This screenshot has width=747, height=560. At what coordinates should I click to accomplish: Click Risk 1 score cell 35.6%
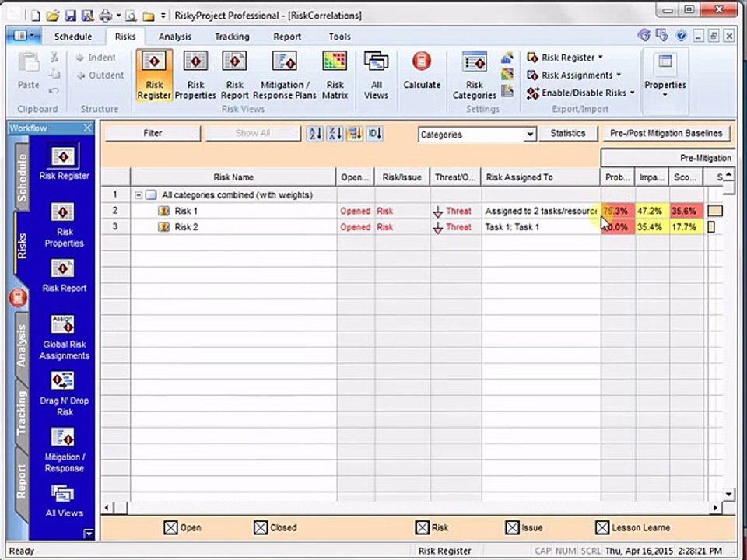(686, 211)
